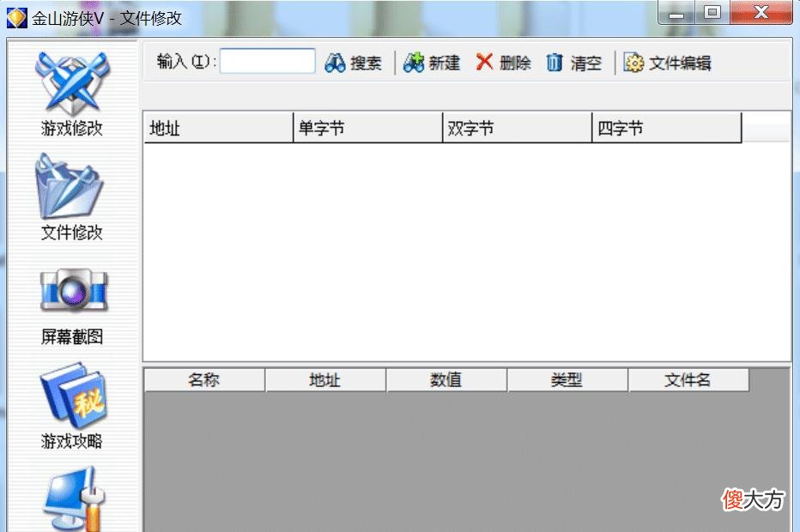Click the 文件名 column header
The height and width of the screenshot is (532, 800).
click(x=688, y=380)
